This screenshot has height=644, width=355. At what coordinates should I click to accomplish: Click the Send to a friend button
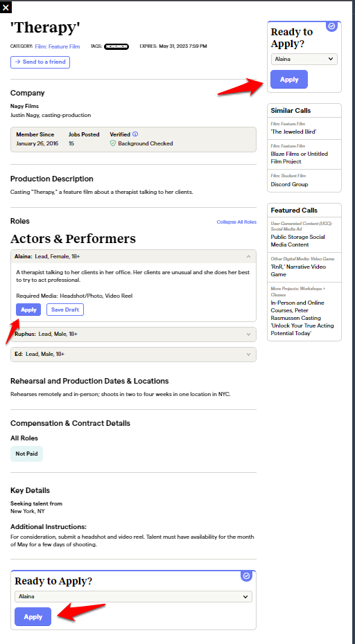tap(40, 62)
